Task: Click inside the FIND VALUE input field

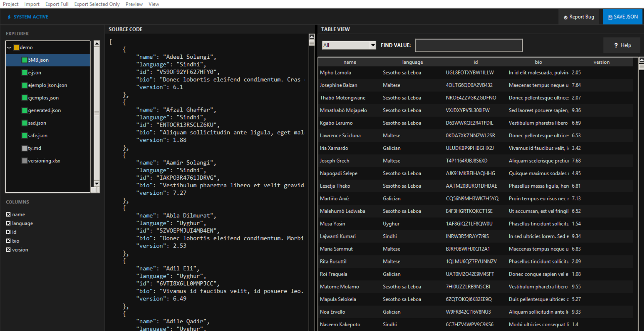Action: coord(469,45)
